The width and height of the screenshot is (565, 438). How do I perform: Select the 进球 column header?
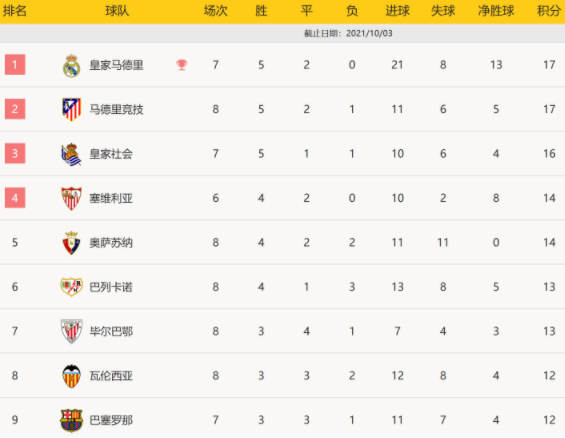pyautogui.click(x=397, y=11)
